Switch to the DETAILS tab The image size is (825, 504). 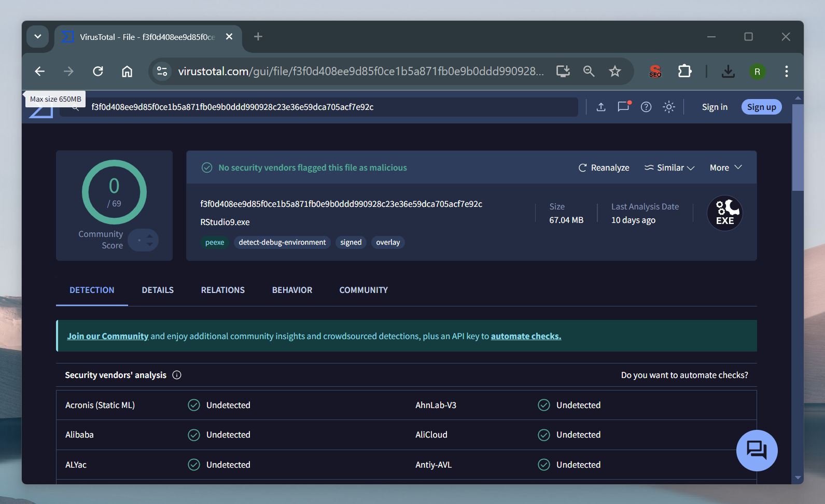[x=158, y=290]
